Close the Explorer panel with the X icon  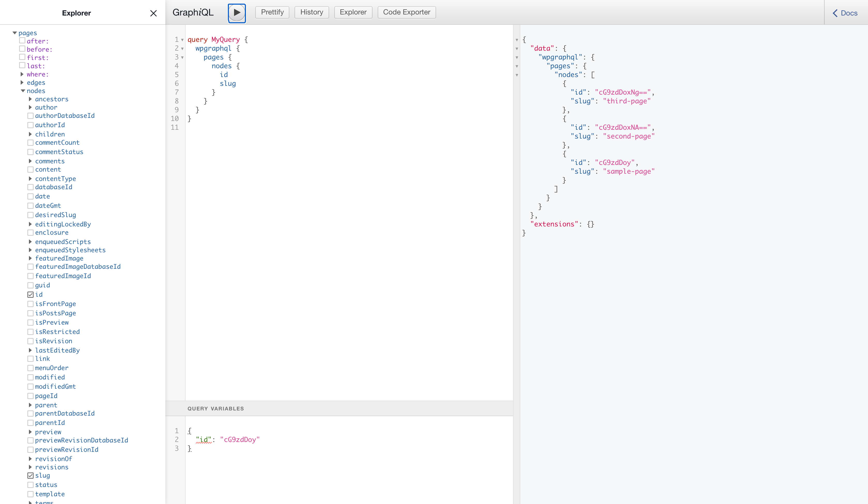pyautogui.click(x=153, y=13)
